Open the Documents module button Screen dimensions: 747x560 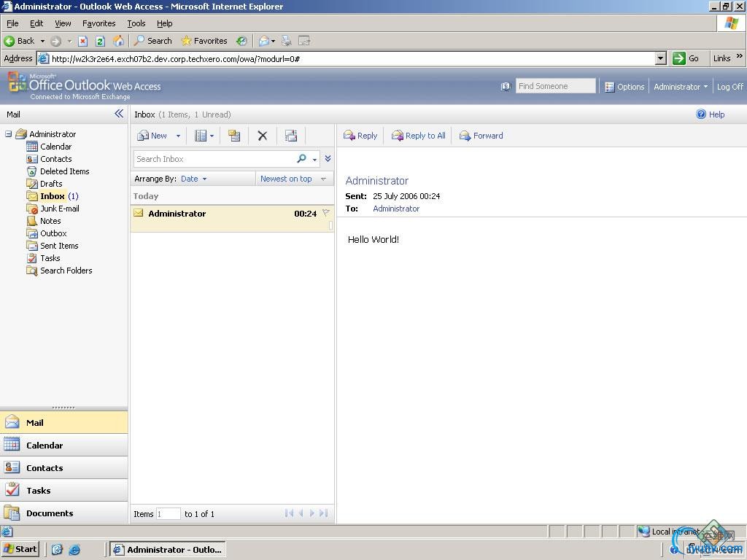click(x=64, y=513)
